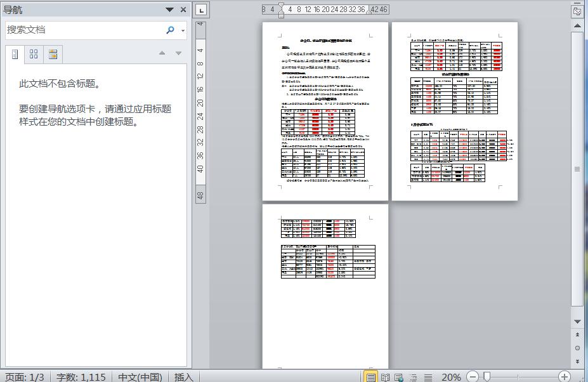Click the zoom in plus button

(564, 377)
